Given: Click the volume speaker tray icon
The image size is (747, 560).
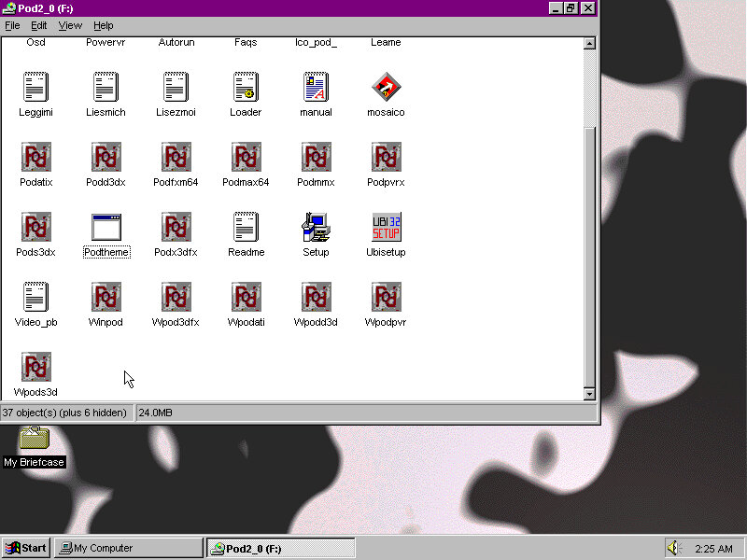Looking at the screenshot, I should (674, 548).
